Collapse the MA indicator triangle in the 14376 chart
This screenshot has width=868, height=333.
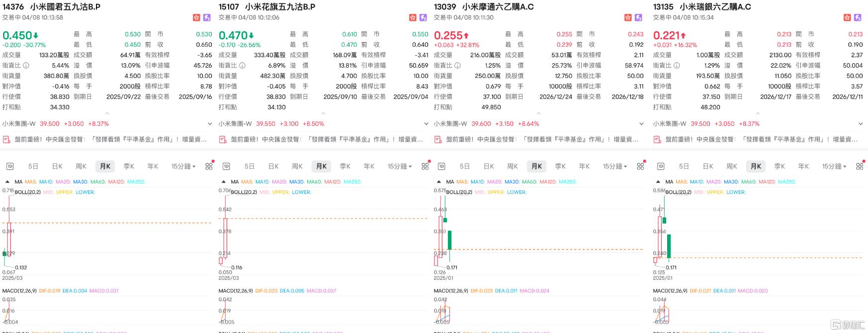pyautogui.click(x=7, y=182)
